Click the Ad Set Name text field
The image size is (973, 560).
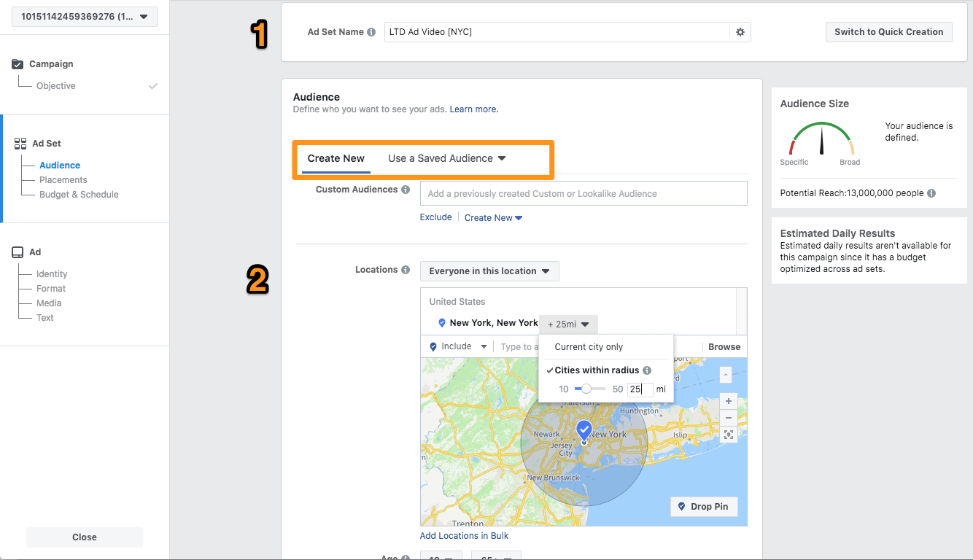[557, 32]
